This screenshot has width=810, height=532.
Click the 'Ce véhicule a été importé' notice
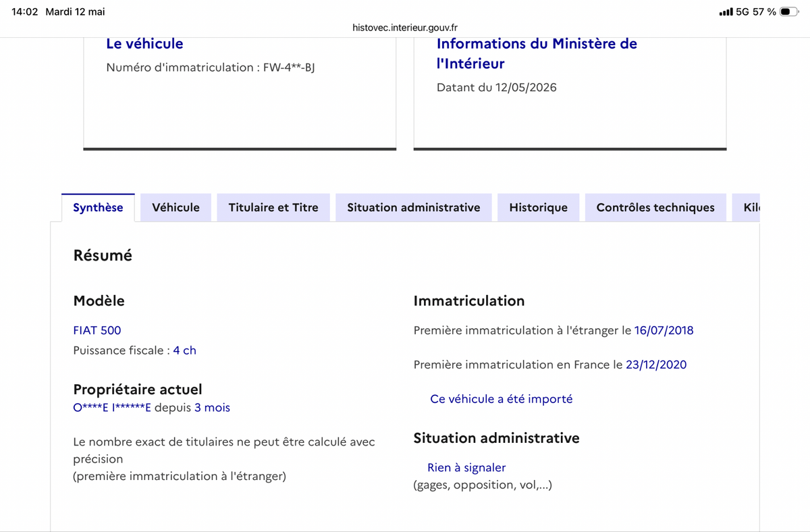tap(501, 399)
